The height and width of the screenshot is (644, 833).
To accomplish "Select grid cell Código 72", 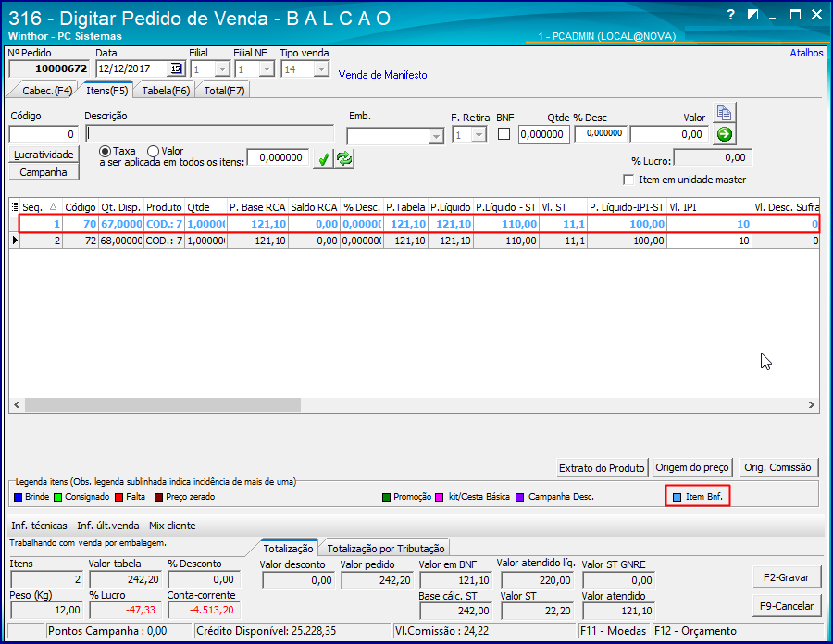I will click(81, 241).
